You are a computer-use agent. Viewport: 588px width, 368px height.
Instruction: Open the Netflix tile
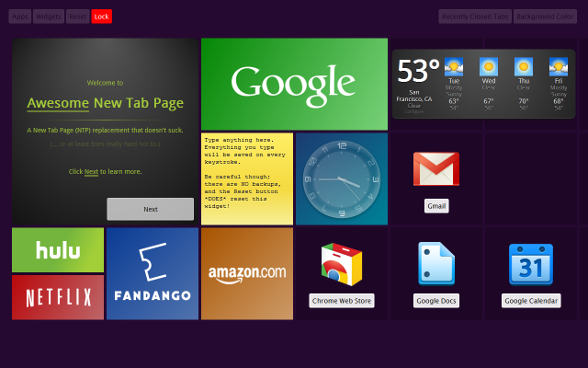point(58,297)
